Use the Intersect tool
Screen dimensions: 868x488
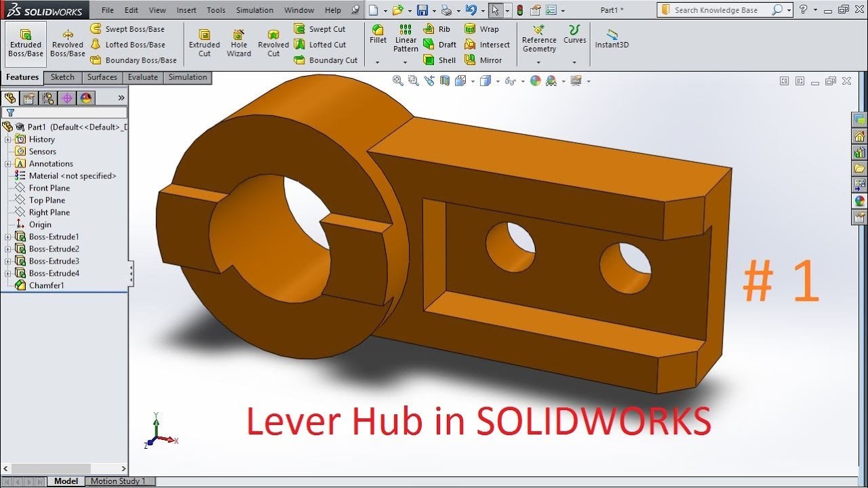point(487,45)
